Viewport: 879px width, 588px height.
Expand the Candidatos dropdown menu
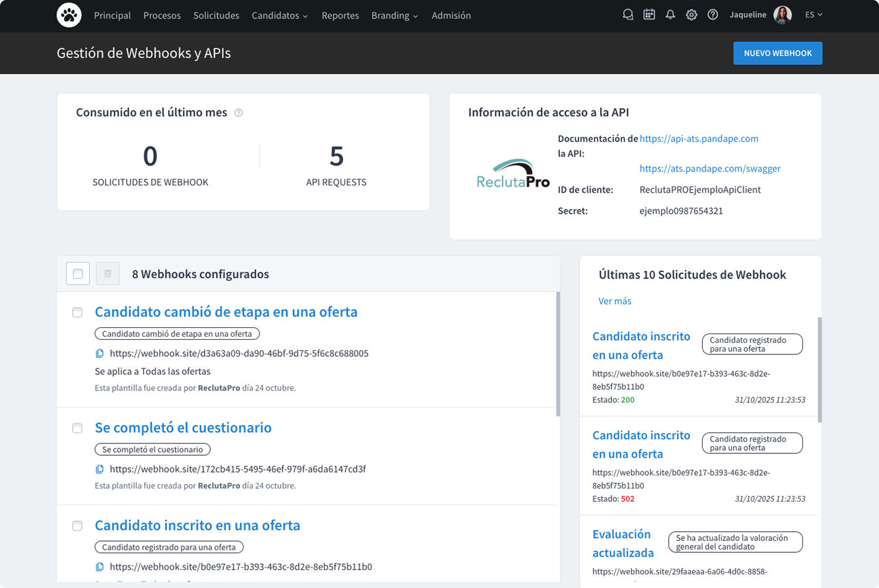pos(280,15)
